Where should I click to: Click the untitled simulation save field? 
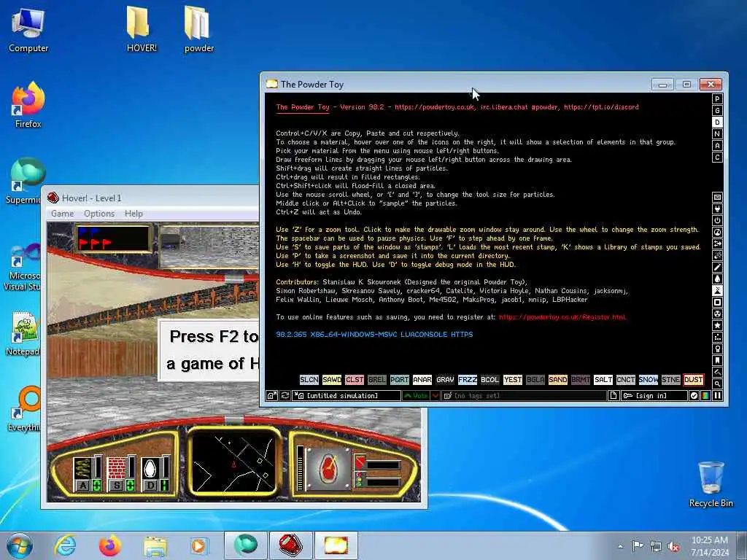click(x=347, y=396)
